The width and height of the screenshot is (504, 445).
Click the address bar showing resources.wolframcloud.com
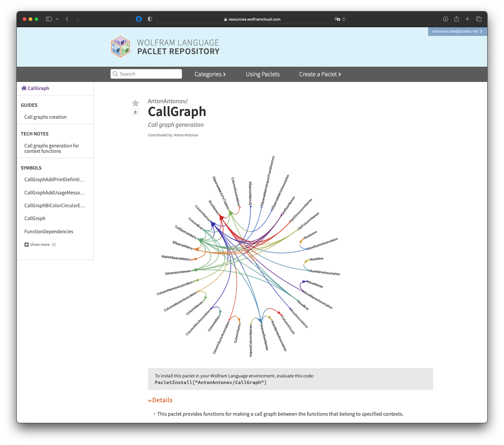point(252,19)
